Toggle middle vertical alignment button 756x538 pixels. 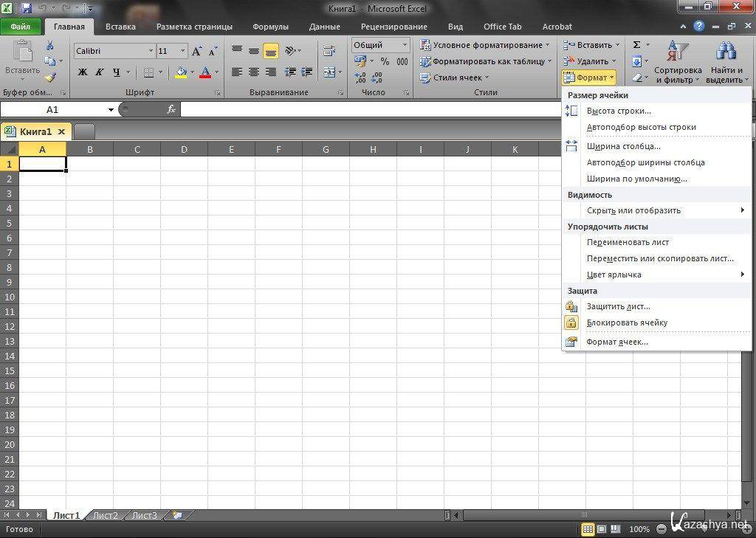coord(253,51)
